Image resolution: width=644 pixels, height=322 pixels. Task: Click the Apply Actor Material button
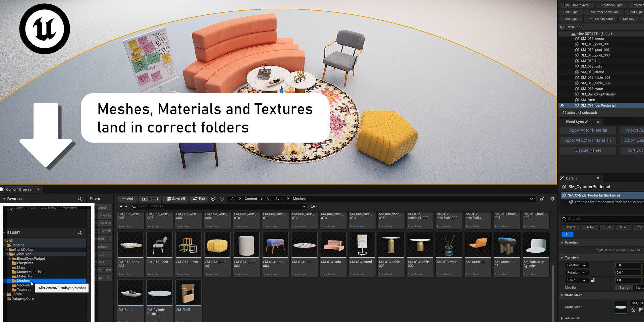pos(588,130)
